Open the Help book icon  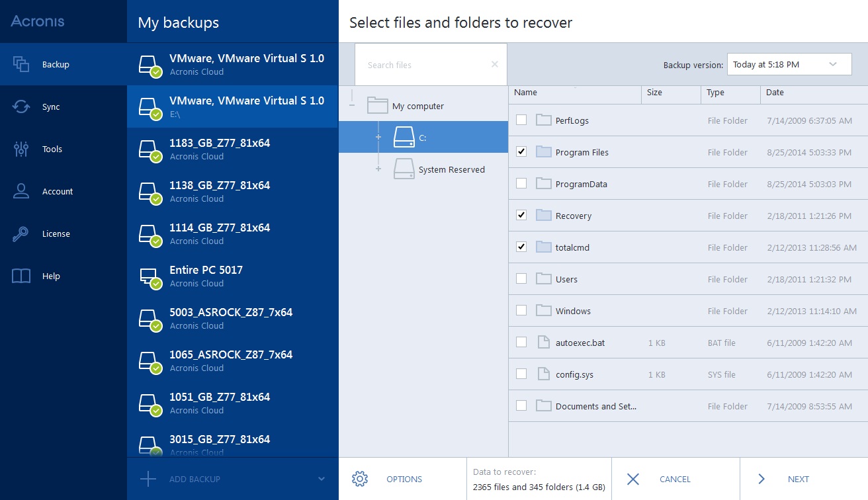pyautogui.click(x=21, y=276)
